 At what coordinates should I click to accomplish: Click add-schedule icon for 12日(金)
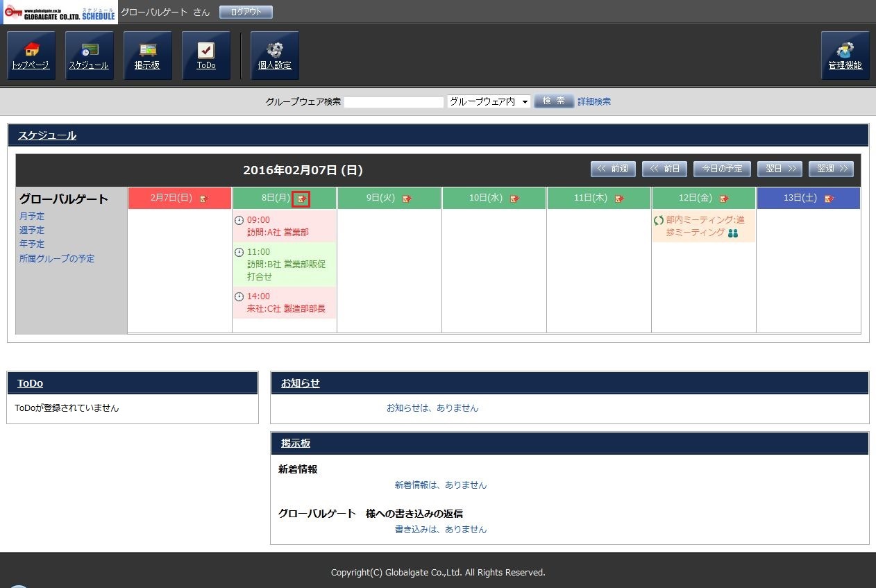724,199
